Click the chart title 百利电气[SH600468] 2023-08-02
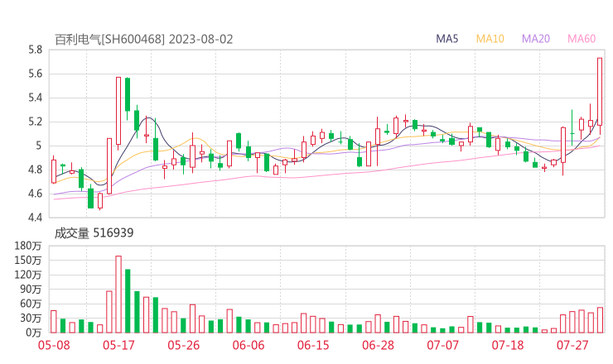The width and height of the screenshot is (613, 364). tap(144, 40)
